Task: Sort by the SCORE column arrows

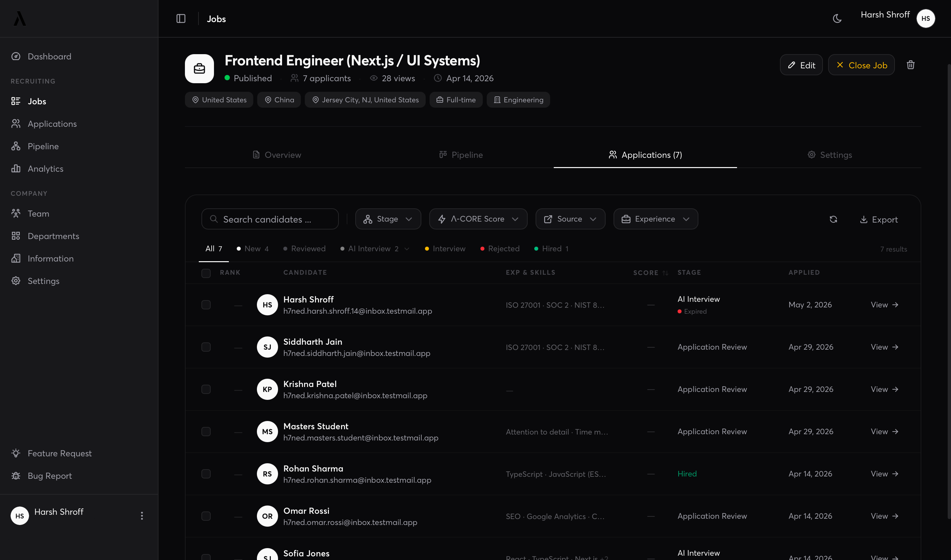Action: pyautogui.click(x=665, y=272)
